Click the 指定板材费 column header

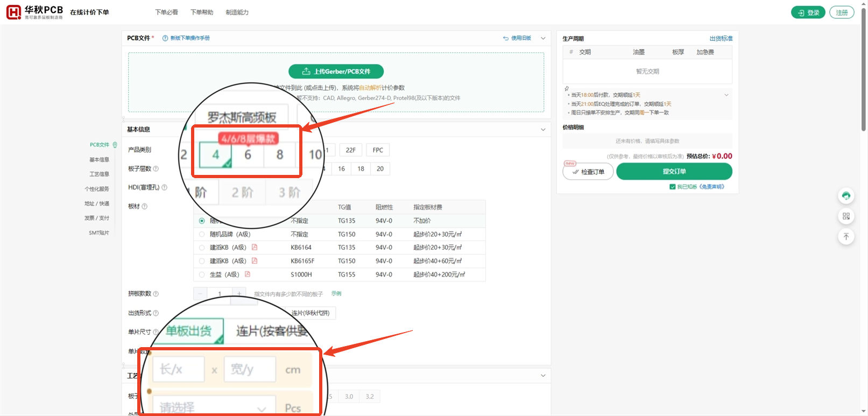(428, 207)
